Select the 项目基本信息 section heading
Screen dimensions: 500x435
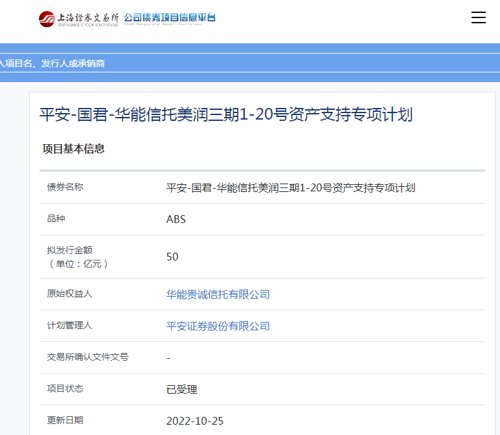point(73,149)
